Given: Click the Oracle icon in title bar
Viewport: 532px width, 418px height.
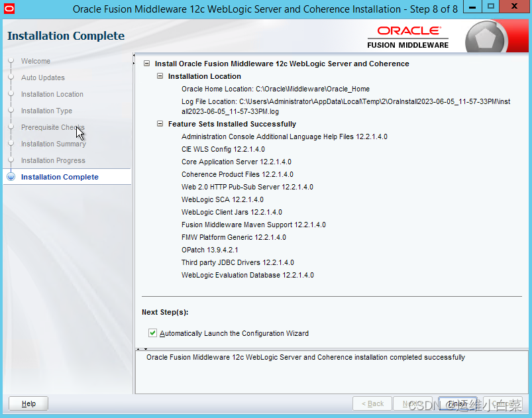Looking at the screenshot, I should click(9, 9).
